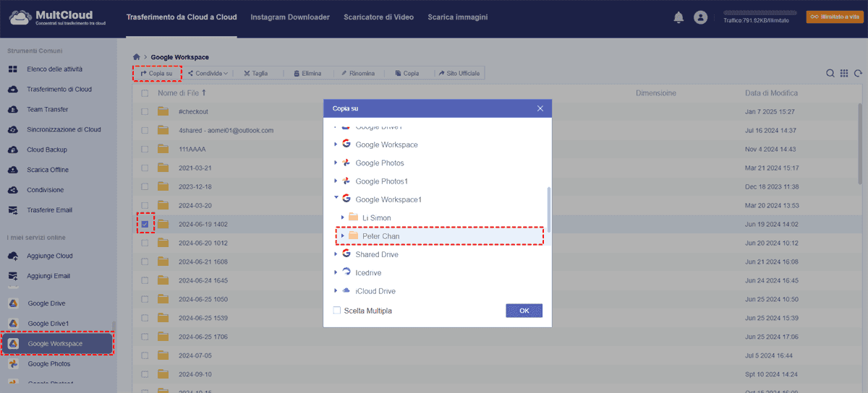The image size is (868, 393).
Task: Expand Google Photos in dialog tree
Action: (x=336, y=163)
